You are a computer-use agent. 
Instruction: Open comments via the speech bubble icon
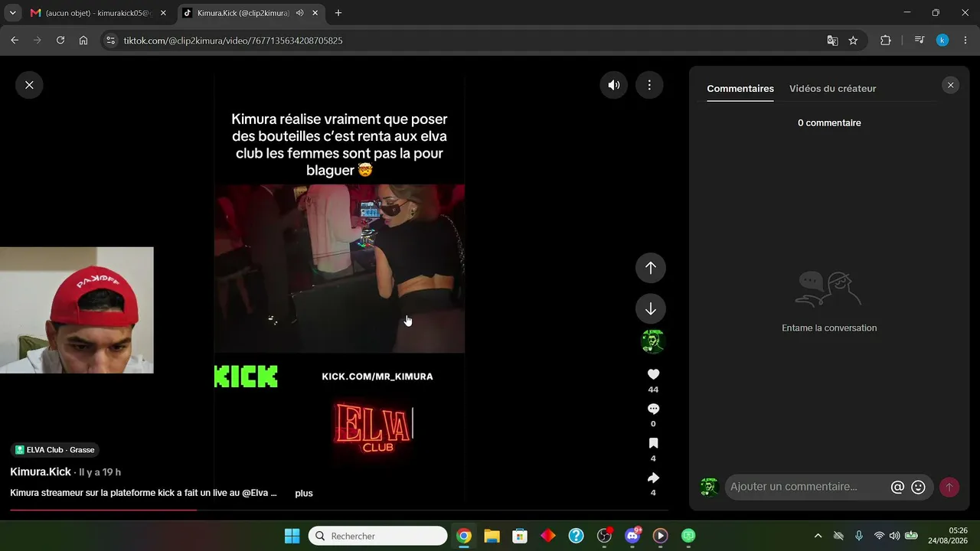pyautogui.click(x=653, y=409)
